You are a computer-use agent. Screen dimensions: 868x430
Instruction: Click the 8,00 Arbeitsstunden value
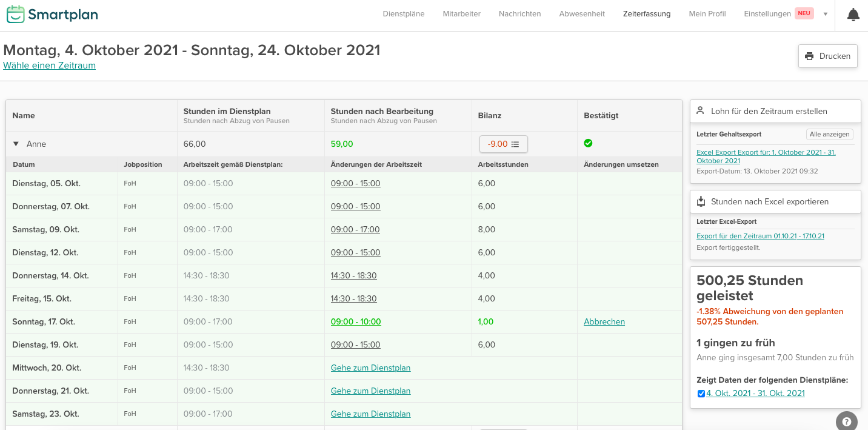tap(487, 229)
